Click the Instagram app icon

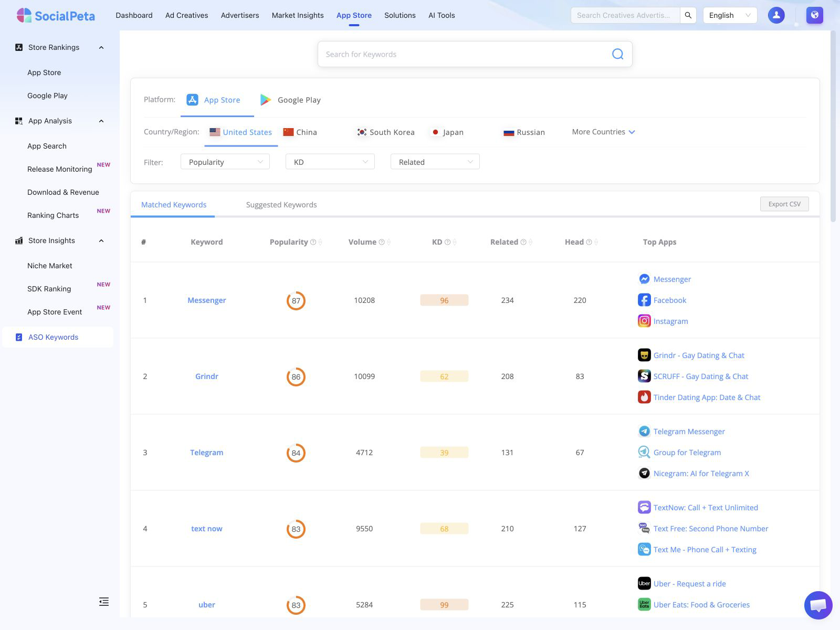pos(644,321)
